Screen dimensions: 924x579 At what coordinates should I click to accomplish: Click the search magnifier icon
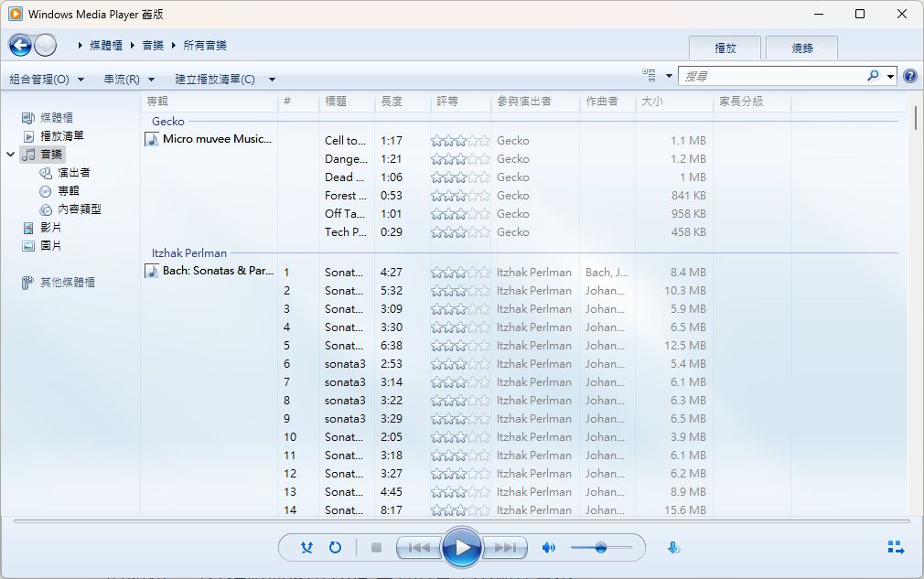pyautogui.click(x=873, y=75)
